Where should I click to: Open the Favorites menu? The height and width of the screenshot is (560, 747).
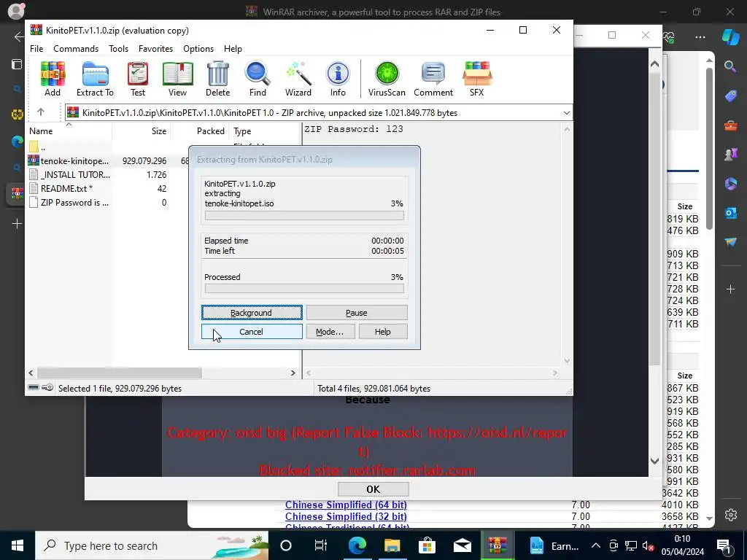[155, 49]
